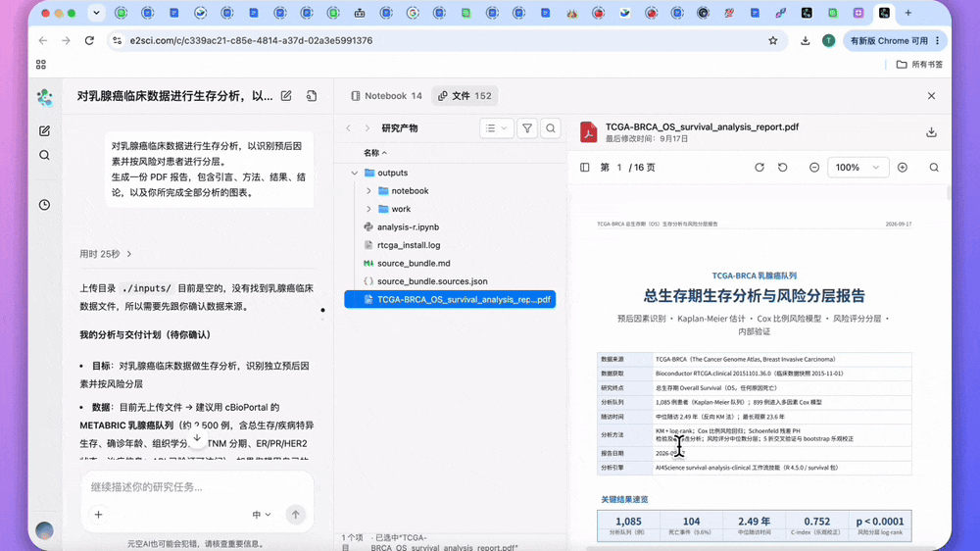Open the apps grid in bookmarks bar

41,65
